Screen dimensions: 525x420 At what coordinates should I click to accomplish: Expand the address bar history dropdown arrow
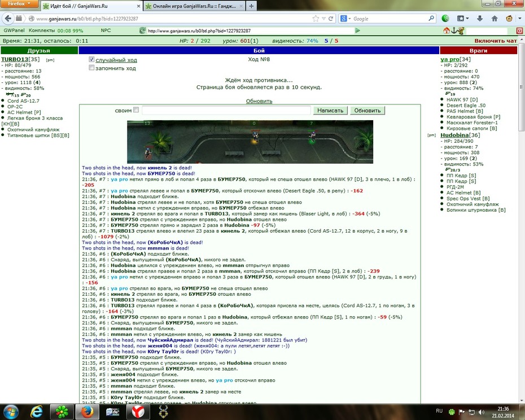(323, 19)
